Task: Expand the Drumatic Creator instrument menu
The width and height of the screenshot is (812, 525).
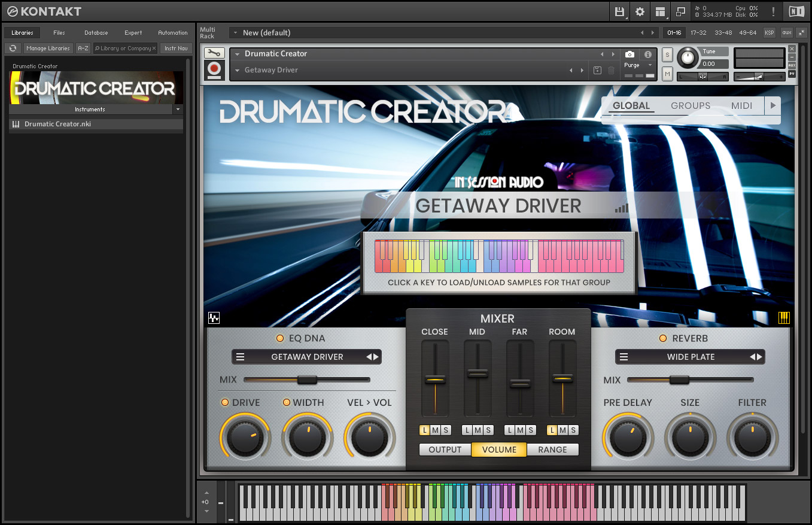Action: [237, 54]
